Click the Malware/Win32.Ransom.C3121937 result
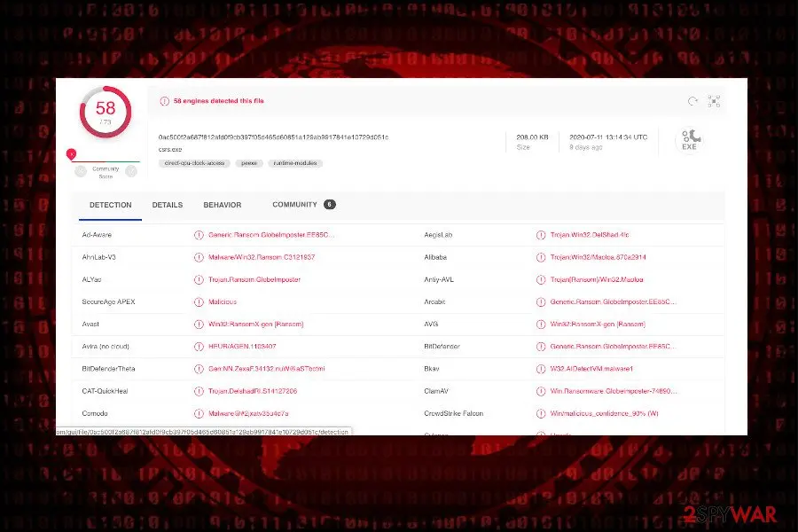Viewport: 798px width, 532px height. click(262, 258)
